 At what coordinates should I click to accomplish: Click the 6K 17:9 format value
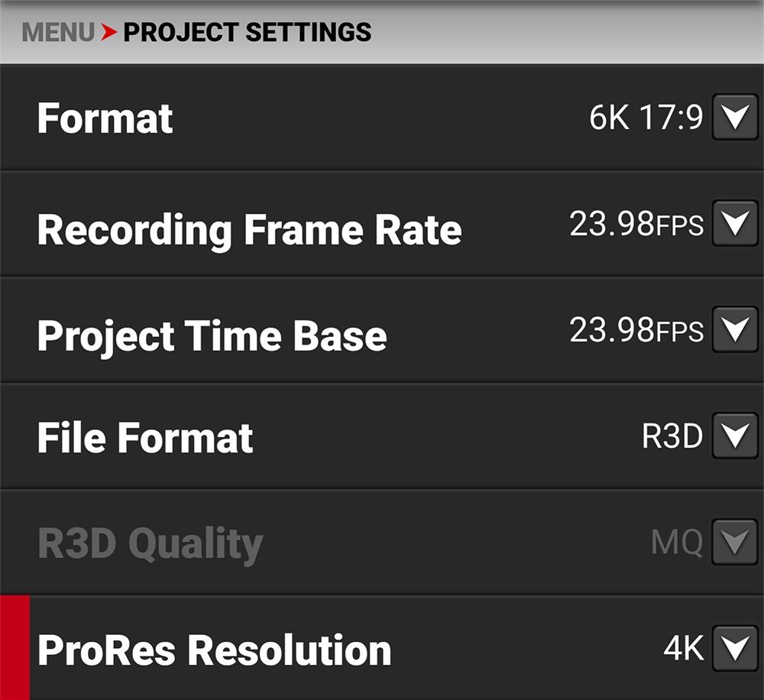(x=646, y=118)
